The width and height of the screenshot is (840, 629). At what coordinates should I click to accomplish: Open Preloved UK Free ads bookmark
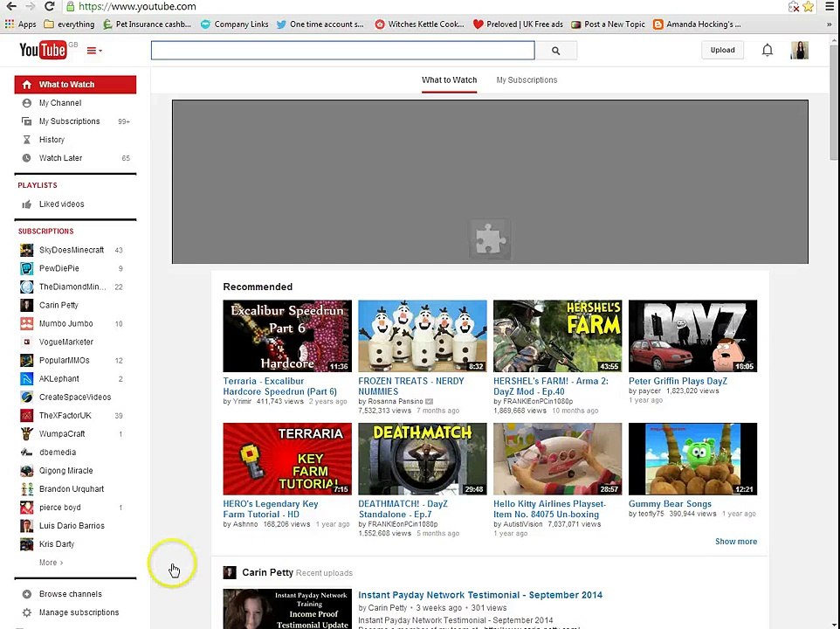click(518, 24)
